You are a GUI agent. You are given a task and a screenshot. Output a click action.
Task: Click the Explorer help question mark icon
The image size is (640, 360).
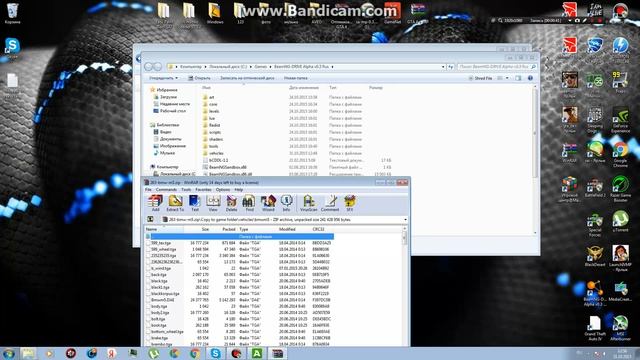(x=530, y=78)
